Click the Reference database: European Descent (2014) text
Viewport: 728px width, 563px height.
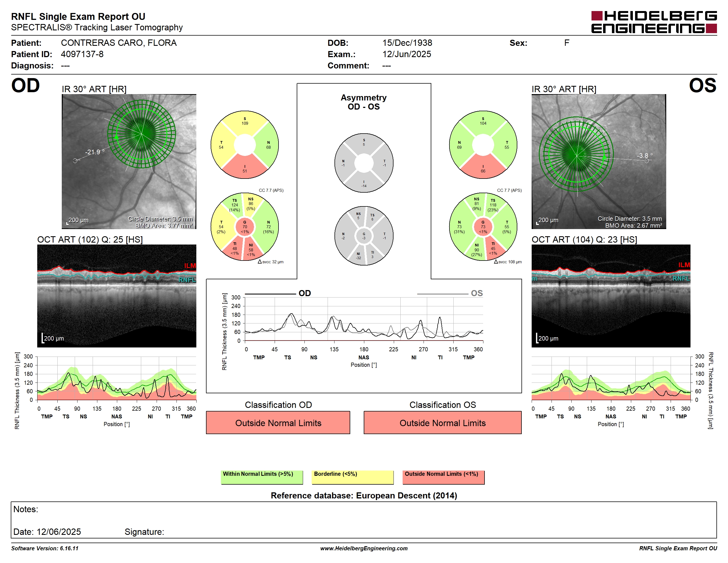pyautogui.click(x=364, y=495)
